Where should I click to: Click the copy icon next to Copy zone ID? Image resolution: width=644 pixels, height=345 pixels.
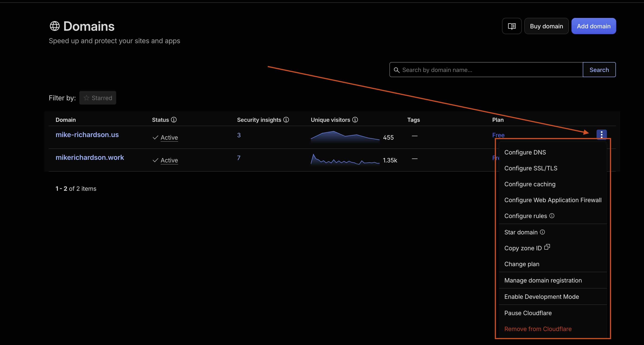(x=547, y=247)
